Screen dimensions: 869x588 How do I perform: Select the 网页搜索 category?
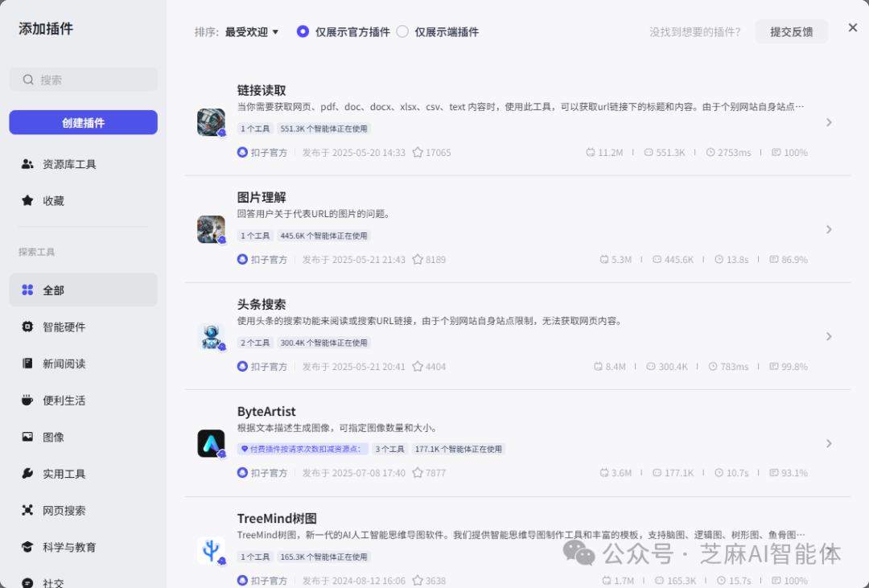[x=83, y=510]
